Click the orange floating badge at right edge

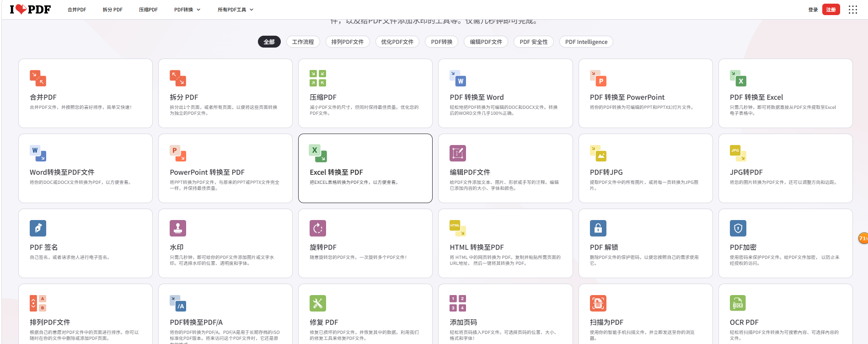pyautogui.click(x=863, y=238)
